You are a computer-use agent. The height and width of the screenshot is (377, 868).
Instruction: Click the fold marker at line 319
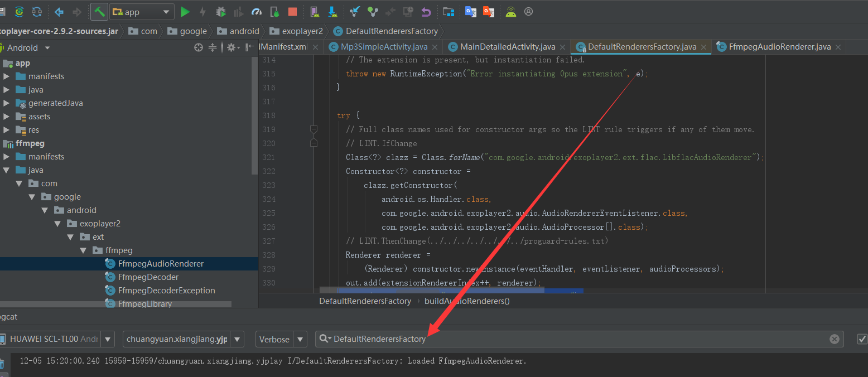[x=314, y=129]
